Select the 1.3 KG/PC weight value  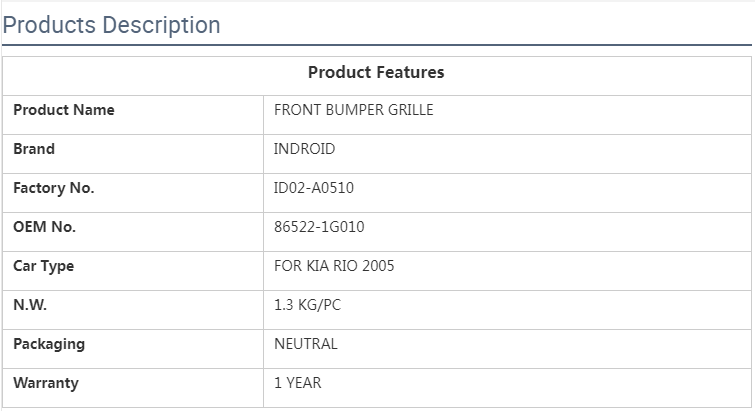click(307, 305)
